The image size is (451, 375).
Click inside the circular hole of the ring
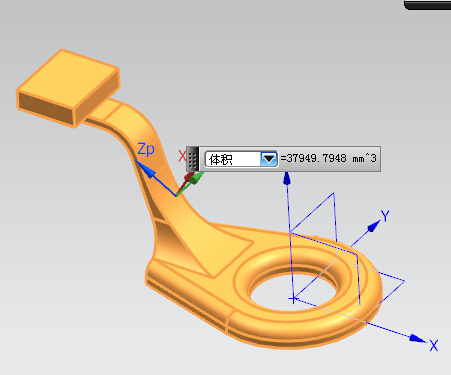tap(292, 290)
